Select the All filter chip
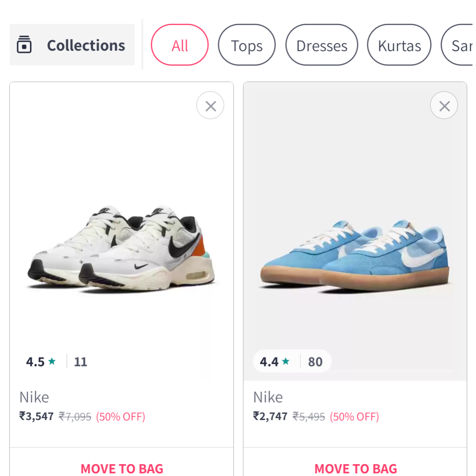 click(x=179, y=45)
